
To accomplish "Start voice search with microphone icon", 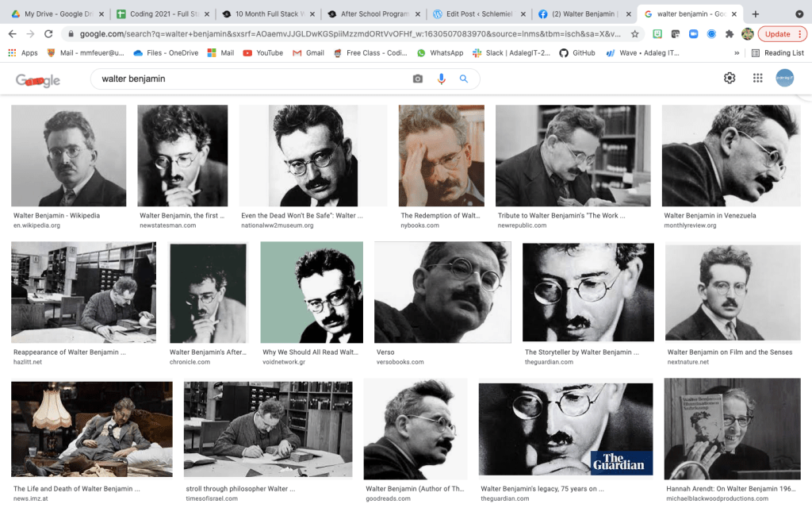I will [x=442, y=79].
